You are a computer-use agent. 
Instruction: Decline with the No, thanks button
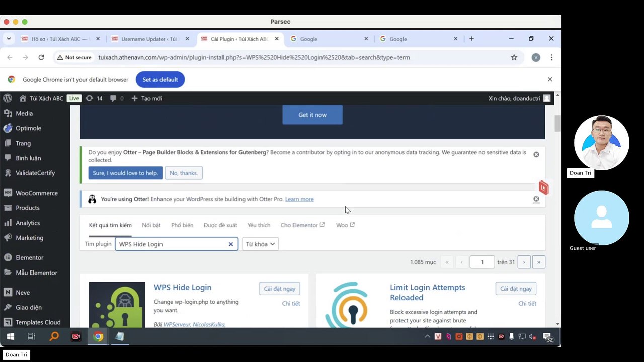click(x=184, y=173)
